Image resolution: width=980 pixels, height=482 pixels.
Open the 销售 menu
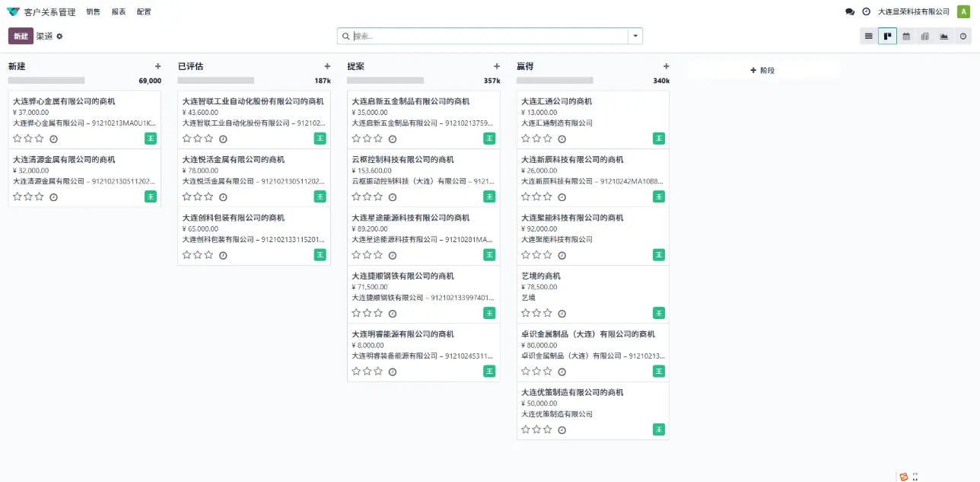tap(93, 12)
